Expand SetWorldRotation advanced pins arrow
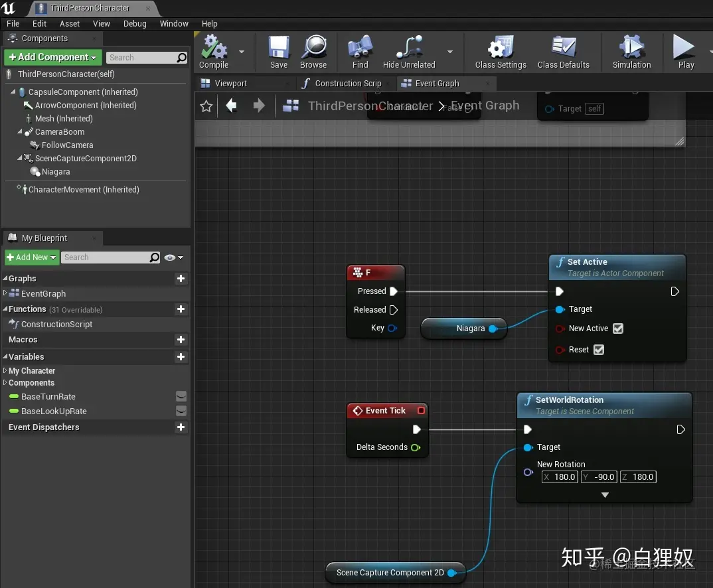Image resolution: width=713 pixels, height=588 pixels. pos(605,495)
